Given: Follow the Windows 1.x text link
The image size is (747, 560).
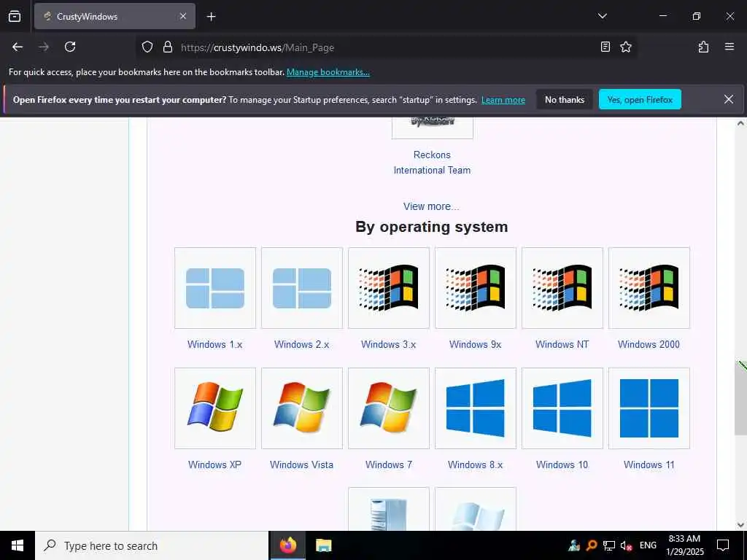Looking at the screenshot, I should click(x=215, y=344).
